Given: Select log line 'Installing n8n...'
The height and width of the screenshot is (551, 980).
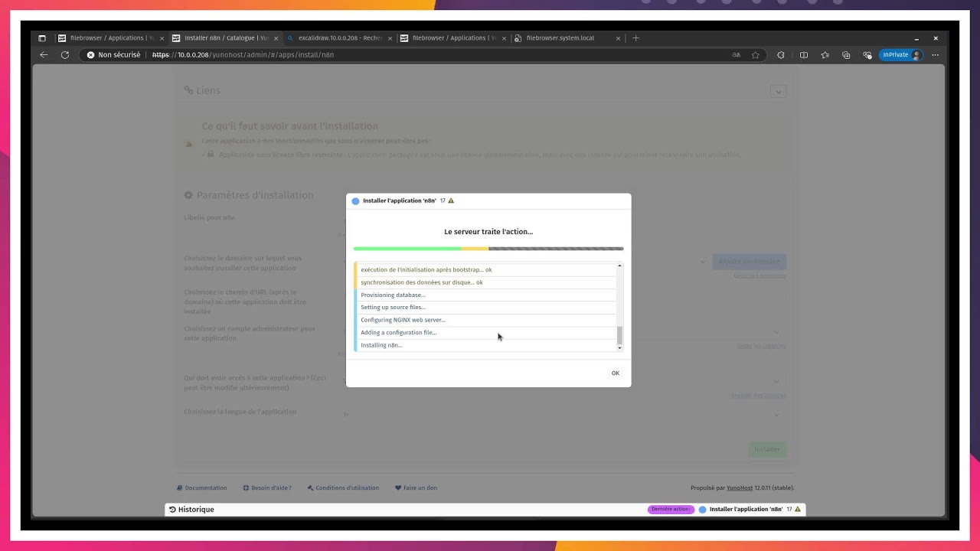Looking at the screenshot, I should coord(485,345).
